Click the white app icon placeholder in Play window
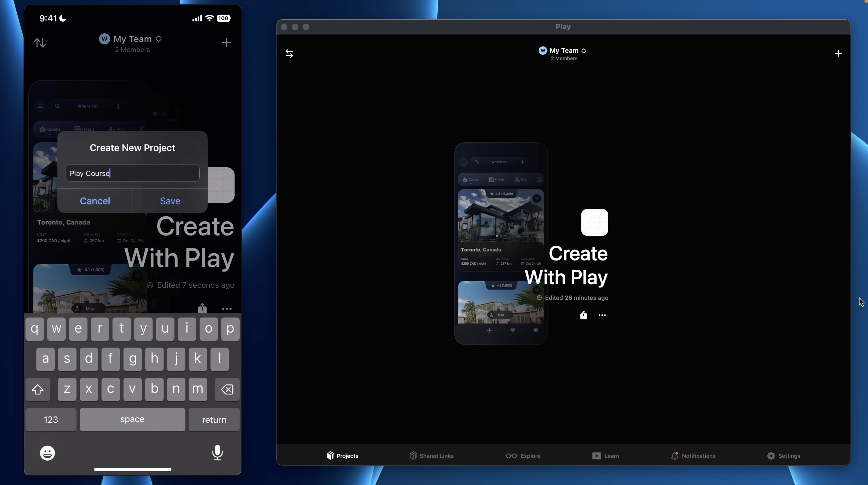Image resolution: width=868 pixels, height=485 pixels. tap(594, 222)
